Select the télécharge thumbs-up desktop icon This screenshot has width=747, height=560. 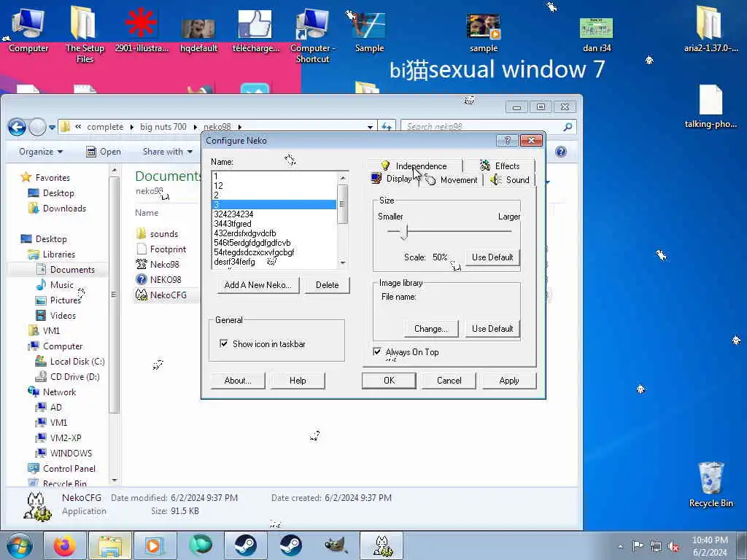pyautogui.click(x=255, y=29)
